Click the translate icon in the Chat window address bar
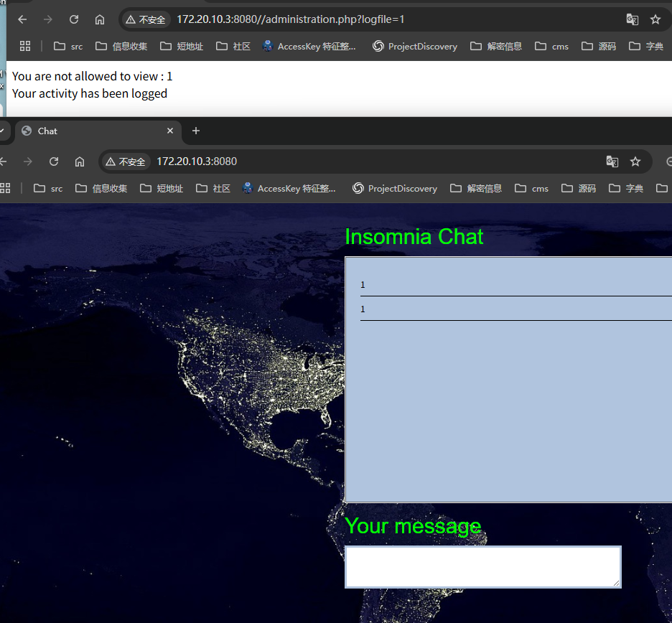672x623 pixels. 612,161
